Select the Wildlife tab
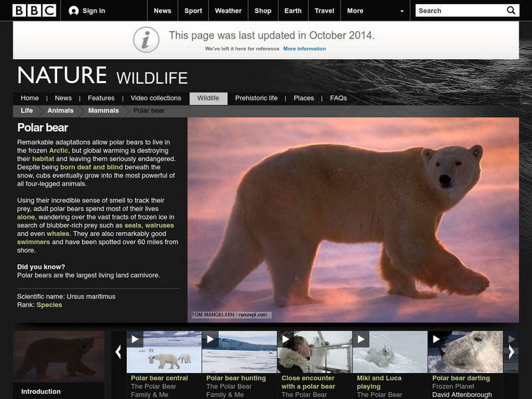 point(208,96)
